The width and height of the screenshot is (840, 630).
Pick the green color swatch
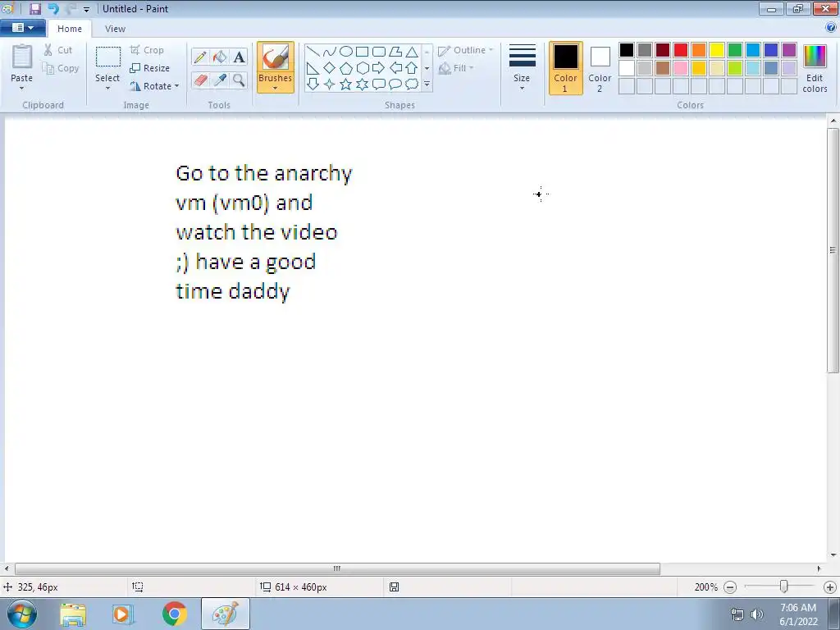point(735,50)
